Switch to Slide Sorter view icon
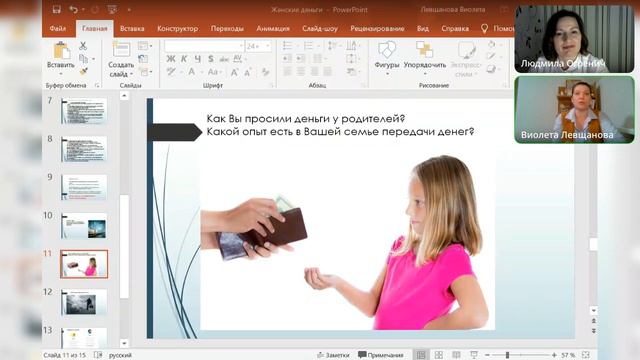This screenshot has width=640, height=360. click(439, 355)
